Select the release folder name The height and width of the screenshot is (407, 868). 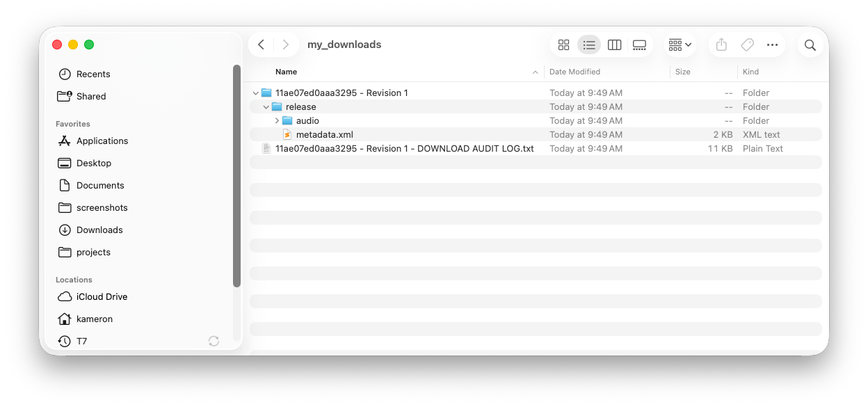coord(301,106)
